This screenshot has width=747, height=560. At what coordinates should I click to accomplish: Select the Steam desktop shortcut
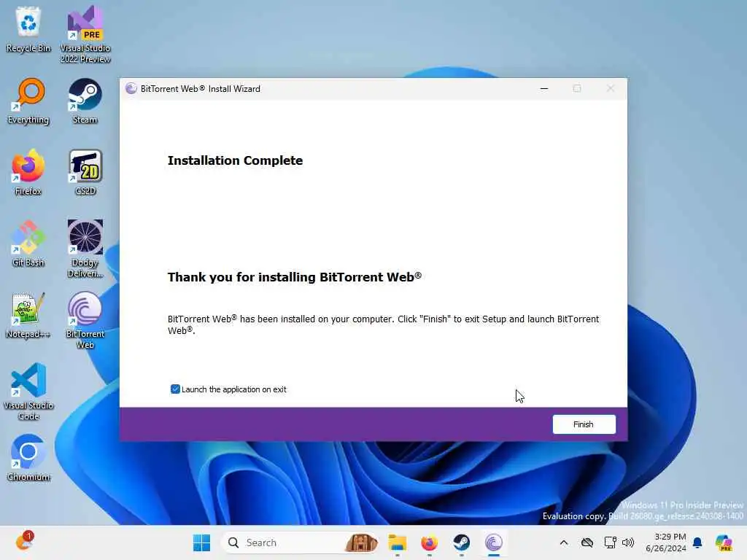tap(85, 101)
